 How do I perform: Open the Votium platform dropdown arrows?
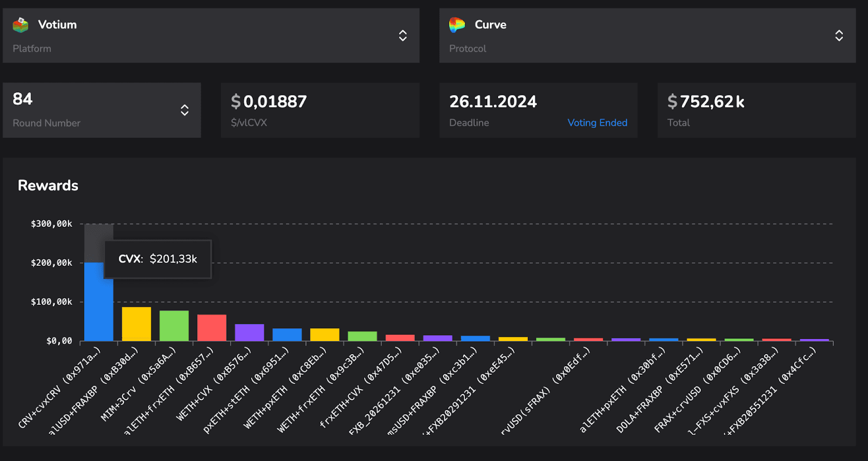[403, 36]
